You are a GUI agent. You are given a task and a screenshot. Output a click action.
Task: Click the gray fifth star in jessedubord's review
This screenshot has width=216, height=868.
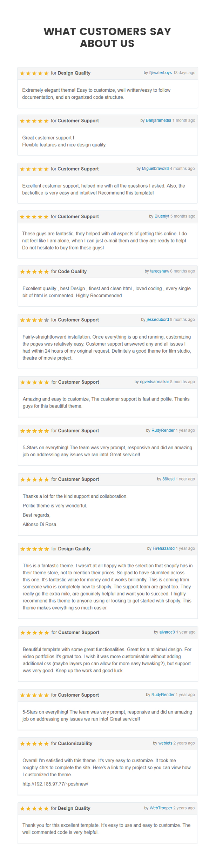coord(46,320)
